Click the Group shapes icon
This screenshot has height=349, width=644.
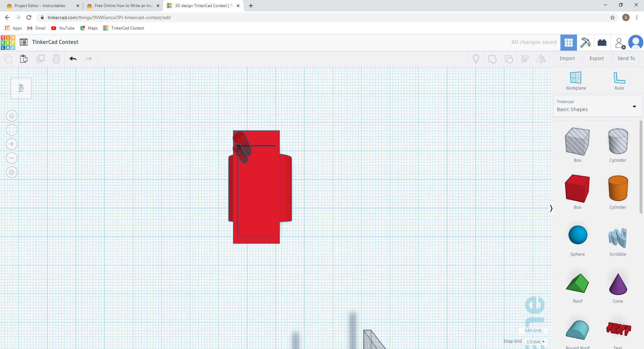tap(492, 59)
